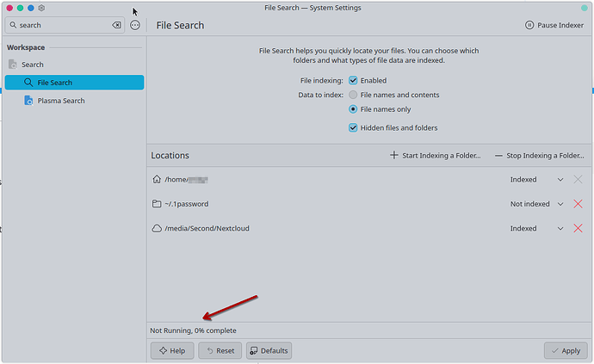Click the home icon of /home entry

click(x=156, y=180)
